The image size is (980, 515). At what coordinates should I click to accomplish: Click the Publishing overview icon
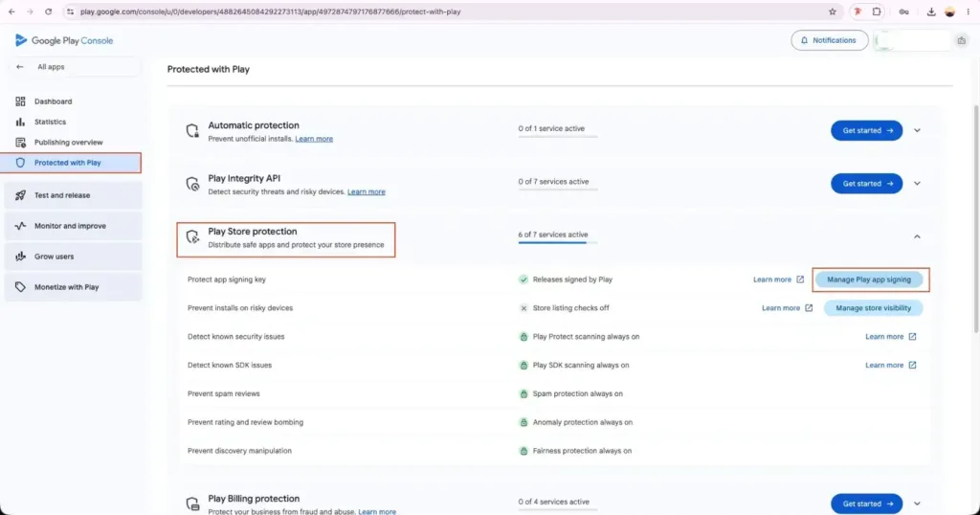coord(21,143)
